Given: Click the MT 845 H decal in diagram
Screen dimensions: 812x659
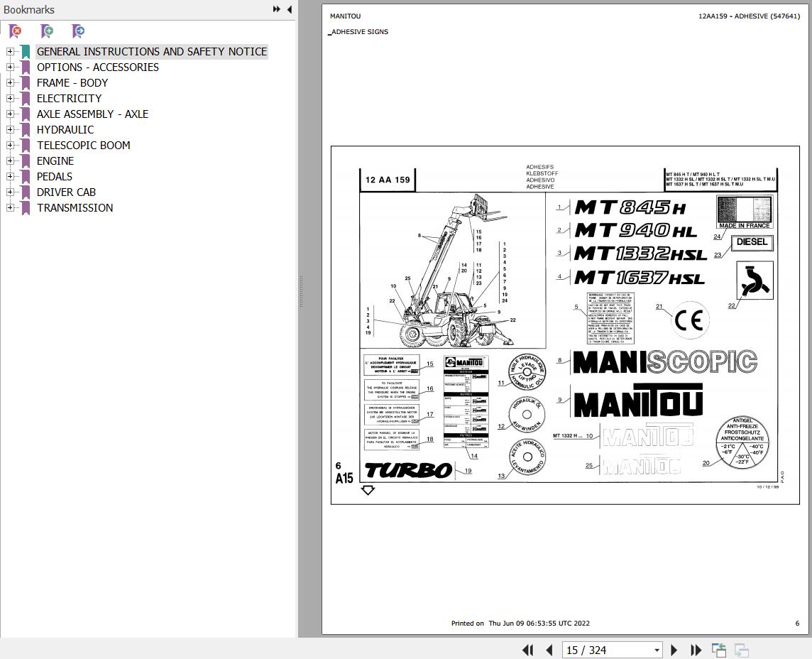Looking at the screenshot, I should [x=631, y=208].
